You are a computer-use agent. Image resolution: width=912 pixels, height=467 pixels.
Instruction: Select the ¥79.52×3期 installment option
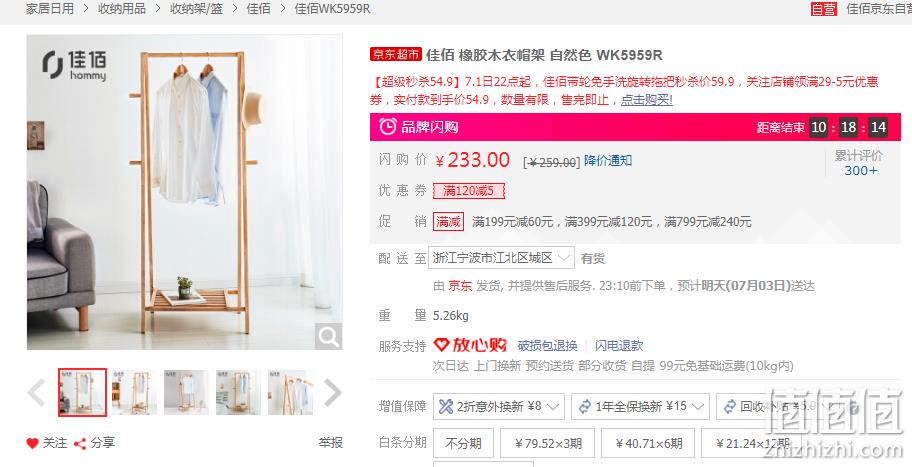pyautogui.click(x=548, y=443)
